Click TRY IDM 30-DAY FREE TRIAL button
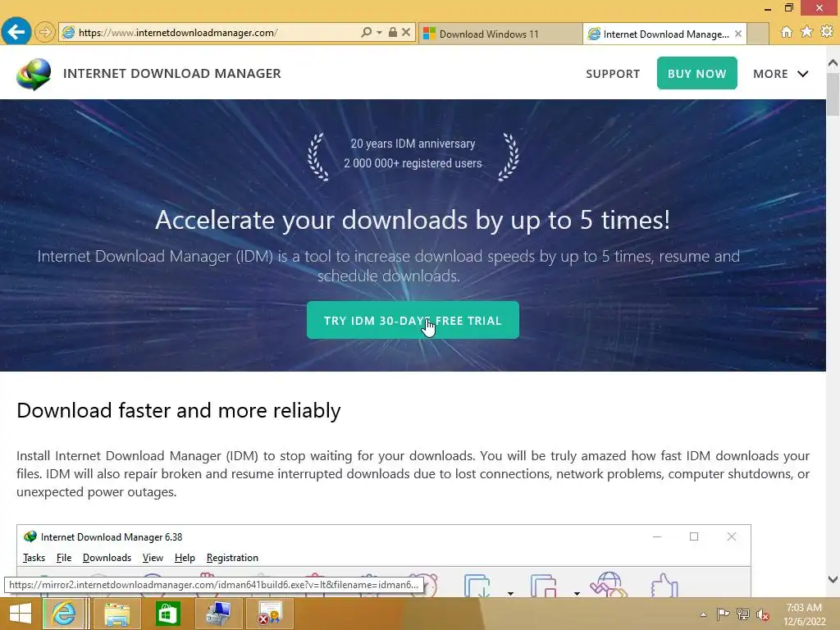The image size is (840, 630). 413,321
